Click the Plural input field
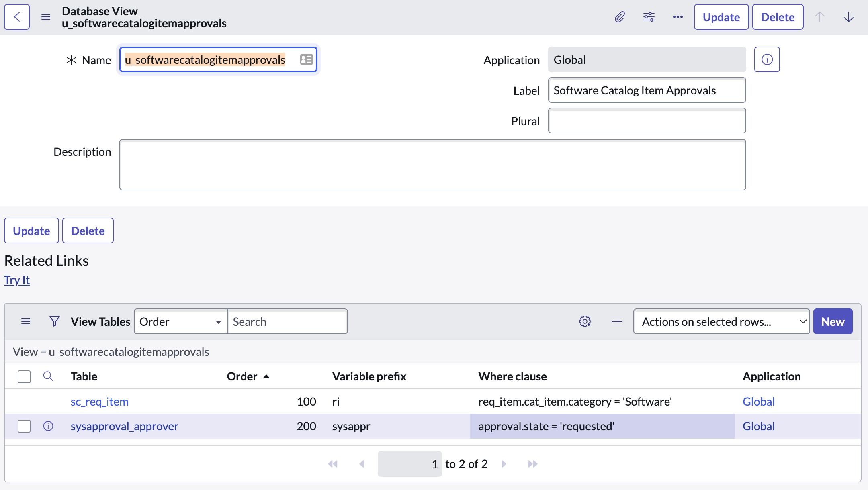Screen dimensions: 868x490 (x=647, y=120)
